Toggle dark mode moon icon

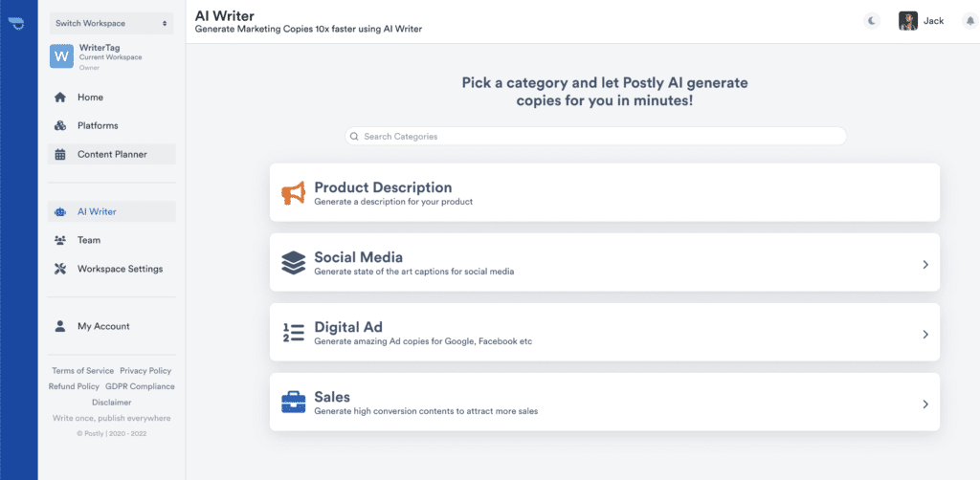point(872,21)
